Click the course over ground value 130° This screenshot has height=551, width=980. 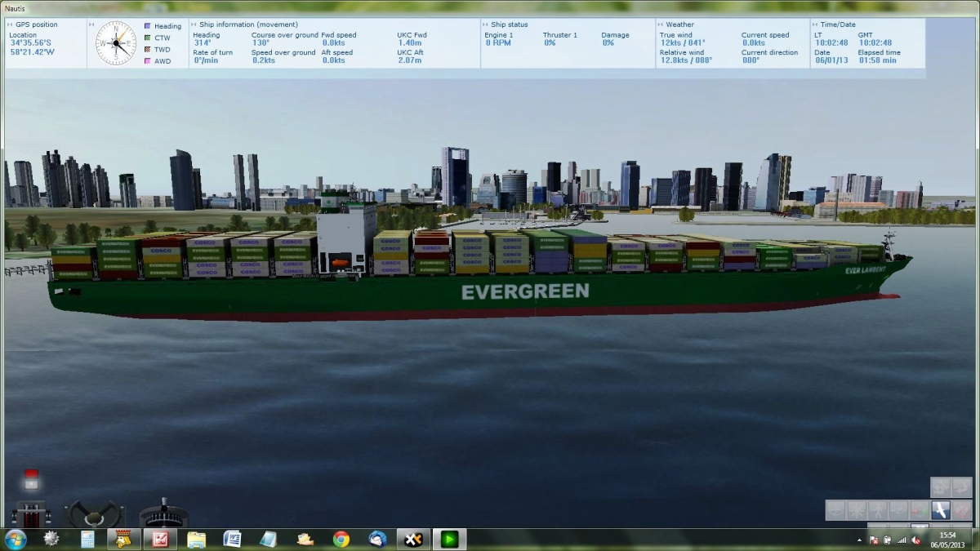261,43
